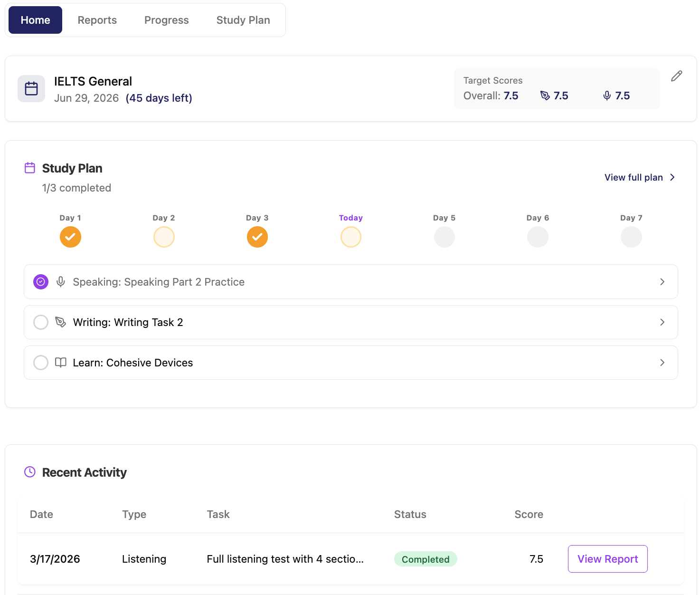Select the Day 7 circle
700x595 pixels.
click(631, 237)
